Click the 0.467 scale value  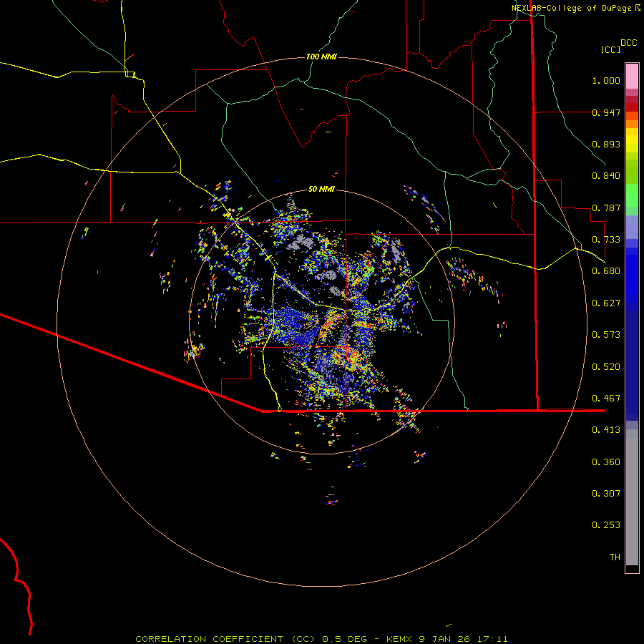pyautogui.click(x=606, y=399)
